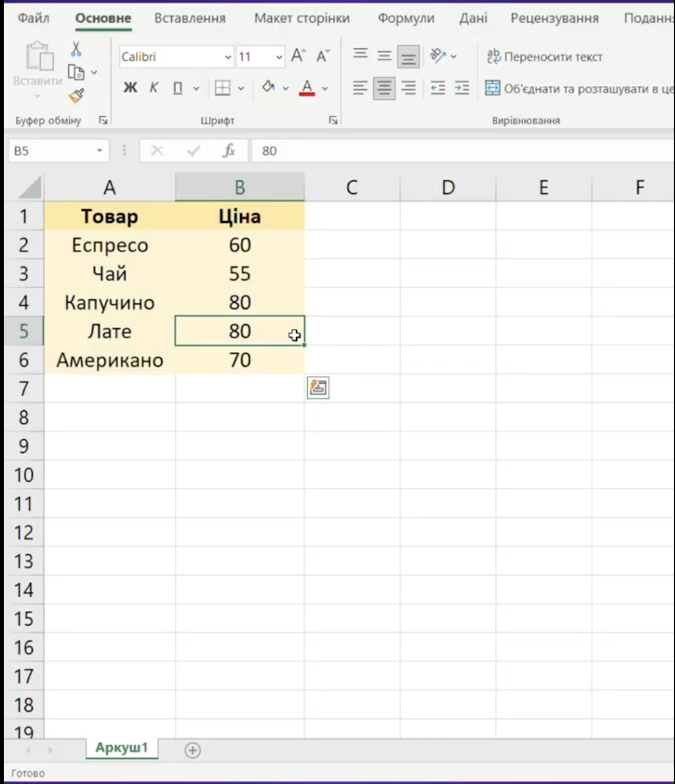The width and height of the screenshot is (675, 784).
Task: Click the Quick Analysis icon below the table
Action: (x=317, y=387)
